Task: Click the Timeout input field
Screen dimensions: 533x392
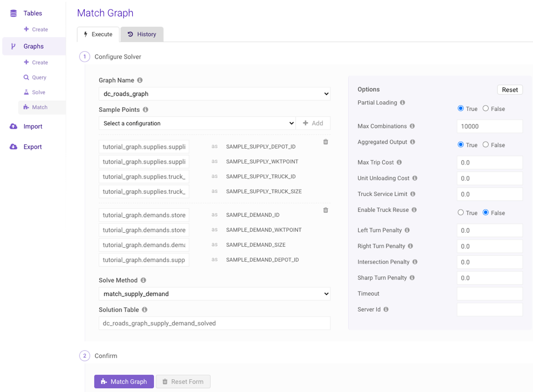Action: pos(489,293)
